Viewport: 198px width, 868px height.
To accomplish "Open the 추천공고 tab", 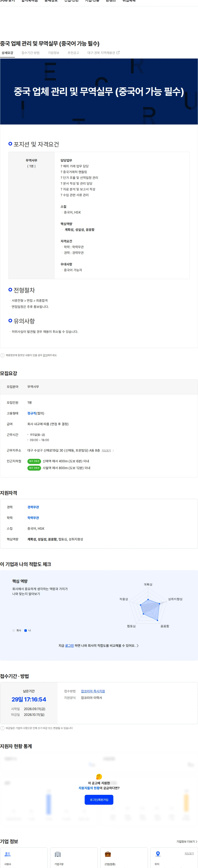I will coord(73,53).
